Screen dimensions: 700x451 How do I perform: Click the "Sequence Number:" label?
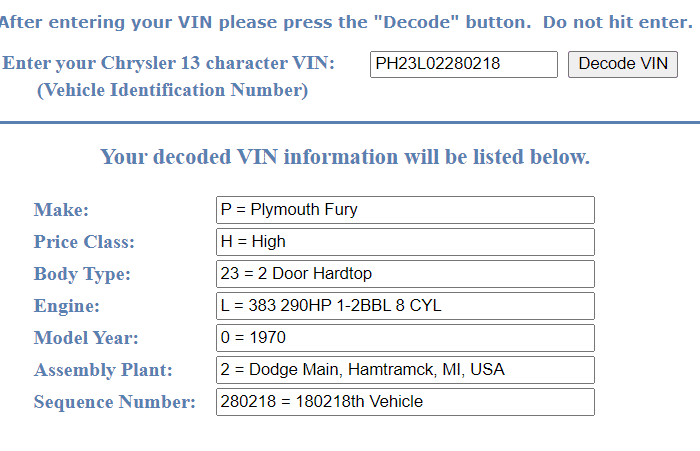tap(114, 402)
